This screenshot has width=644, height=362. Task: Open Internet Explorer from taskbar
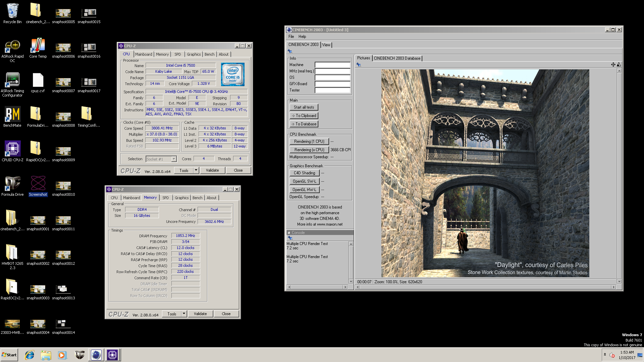point(30,355)
